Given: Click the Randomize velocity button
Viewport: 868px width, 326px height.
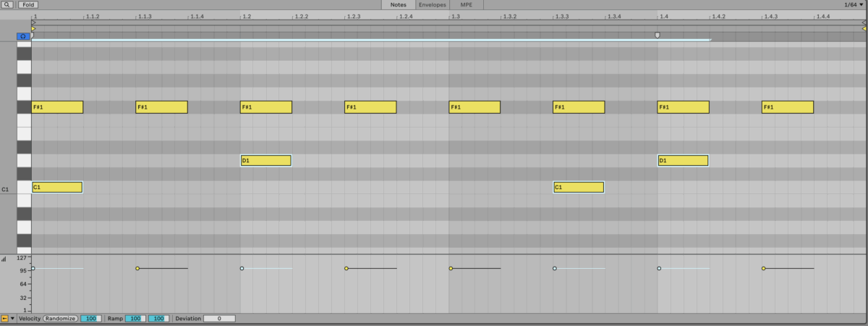Looking at the screenshot, I should click(60, 318).
